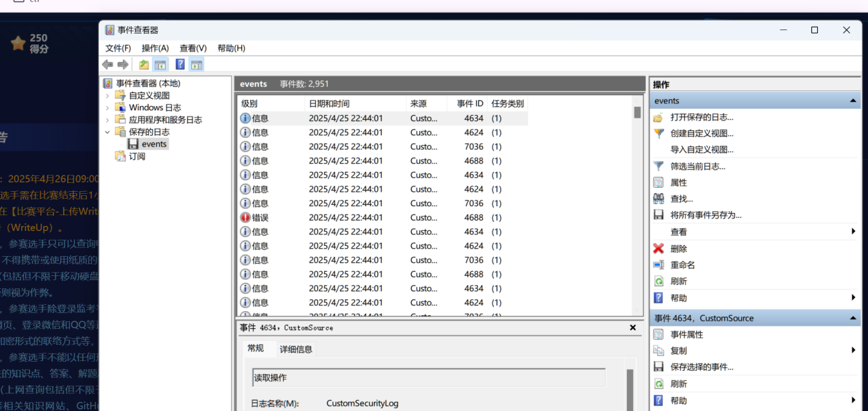Viewport: 868px width, 411px height.
Task: Click the 查找 binoculars icon
Action: click(658, 199)
